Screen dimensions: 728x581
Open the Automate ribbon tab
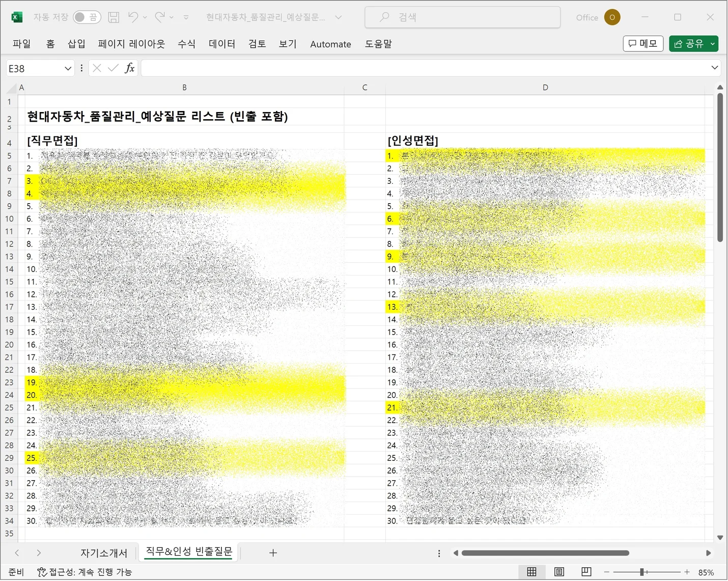click(330, 44)
